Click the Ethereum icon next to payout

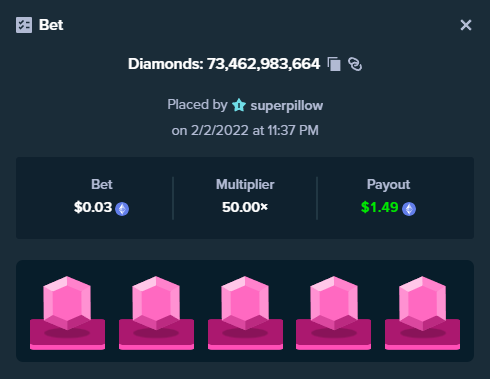(409, 209)
